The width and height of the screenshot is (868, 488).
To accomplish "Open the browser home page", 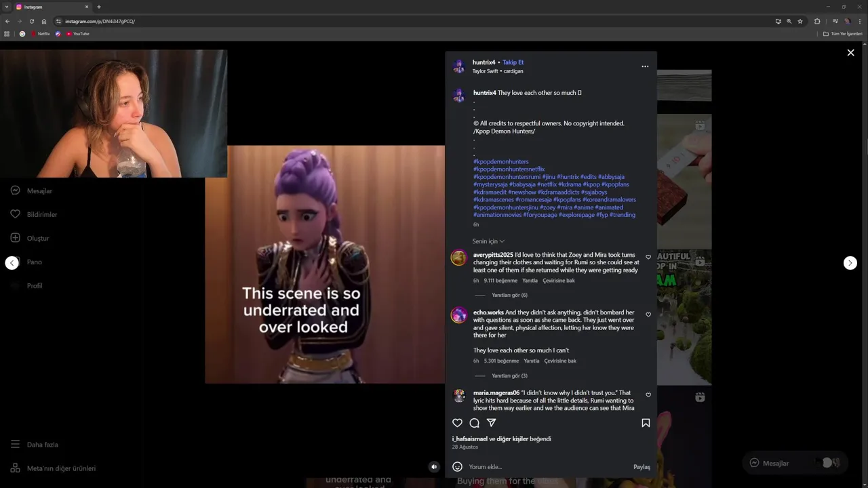I will click(x=44, y=21).
